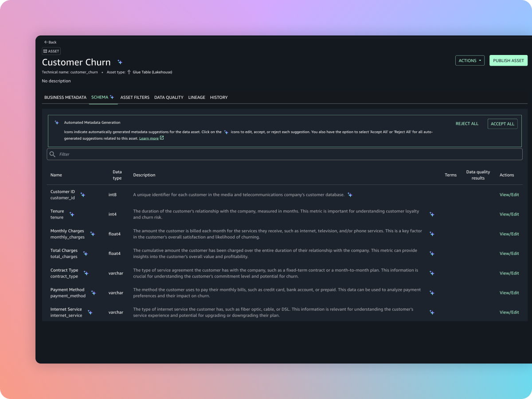This screenshot has width=532, height=399.
Task: Click AI suggestion icon after Internet Service description
Action: 432,312
